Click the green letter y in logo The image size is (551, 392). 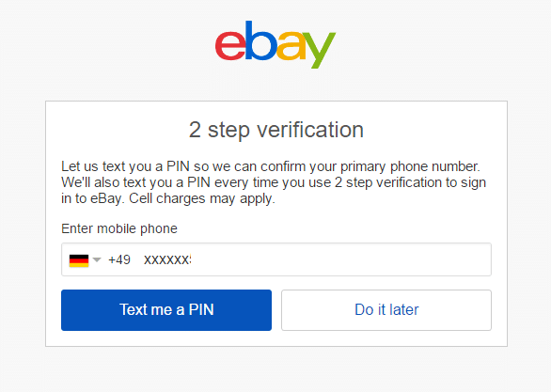319,50
